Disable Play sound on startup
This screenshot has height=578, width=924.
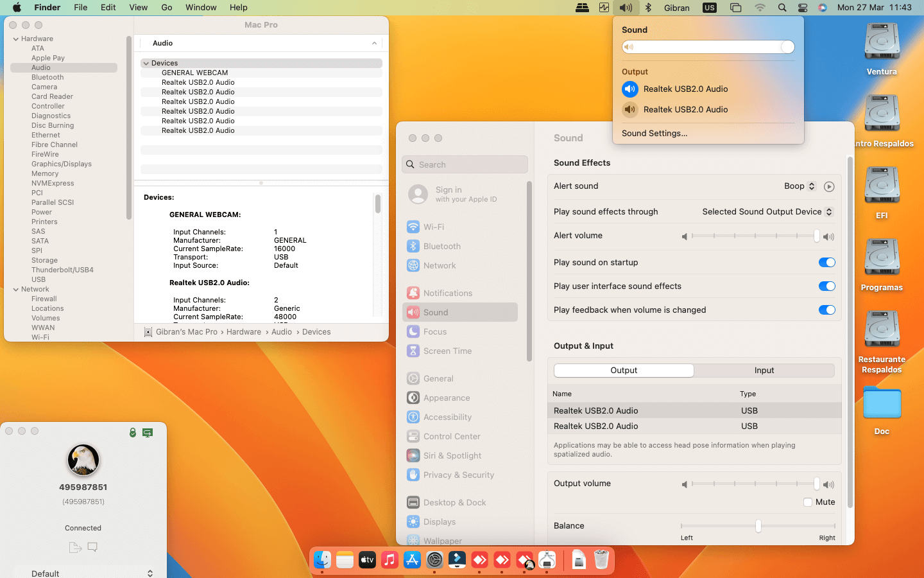pos(826,263)
